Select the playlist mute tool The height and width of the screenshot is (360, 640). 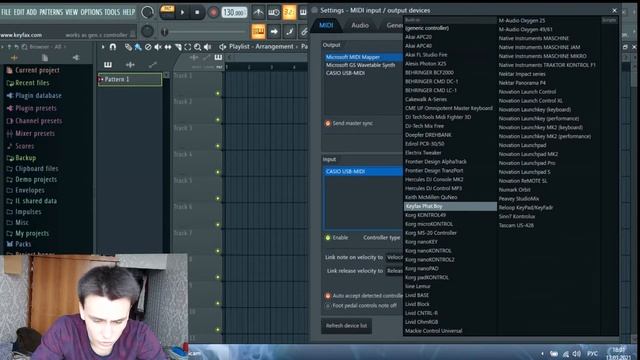click(158, 47)
